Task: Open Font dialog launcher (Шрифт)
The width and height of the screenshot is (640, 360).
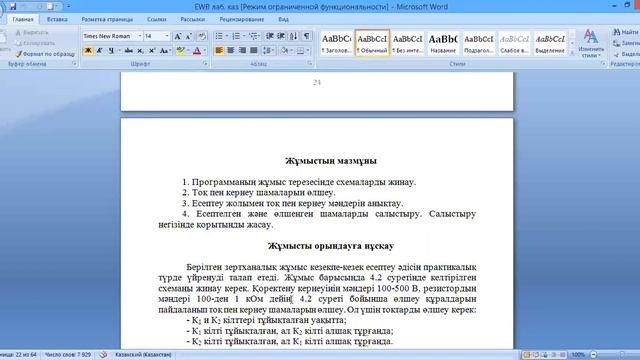Action: 205,64
